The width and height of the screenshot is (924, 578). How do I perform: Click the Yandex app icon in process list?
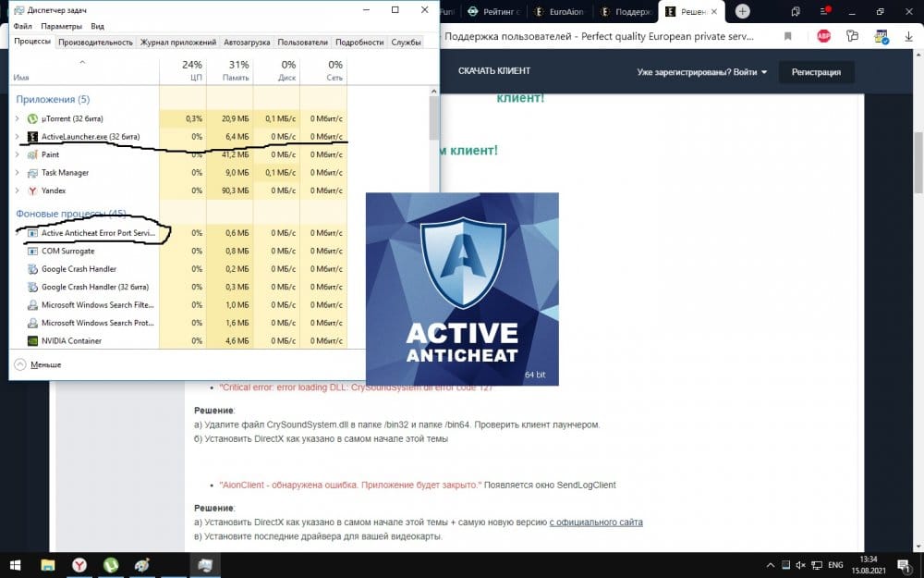(32, 191)
